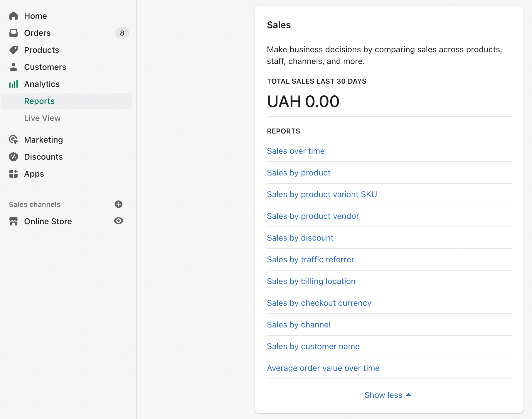Screen dimensions: 532x419
Task: Select the Home icon in sidebar
Action: coord(13,16)
